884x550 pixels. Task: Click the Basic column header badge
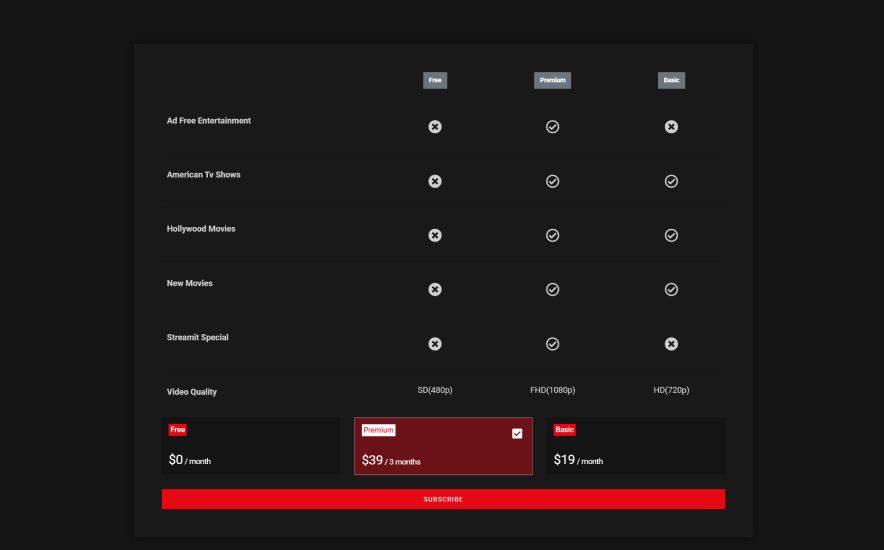click(671, 80)
